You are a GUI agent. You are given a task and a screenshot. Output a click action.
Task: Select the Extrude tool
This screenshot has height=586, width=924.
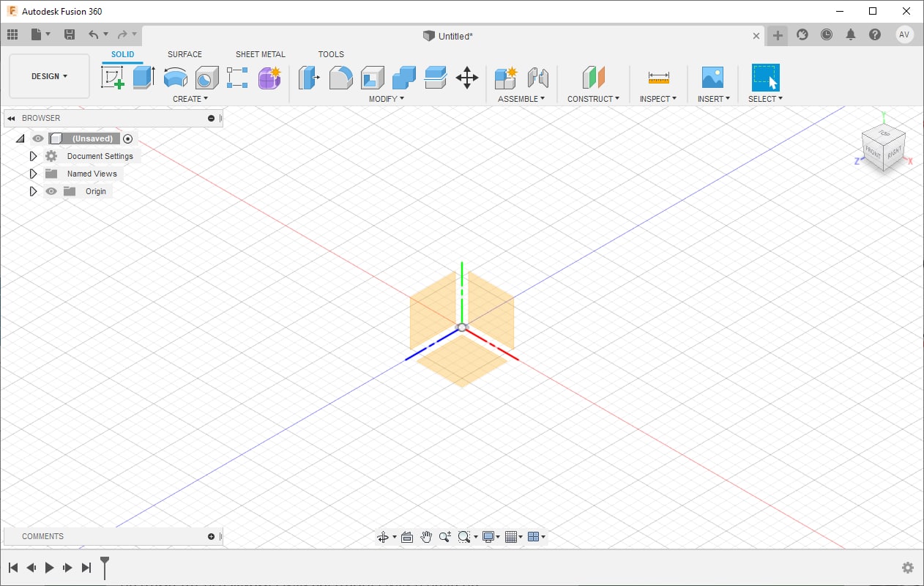point(144,77)
